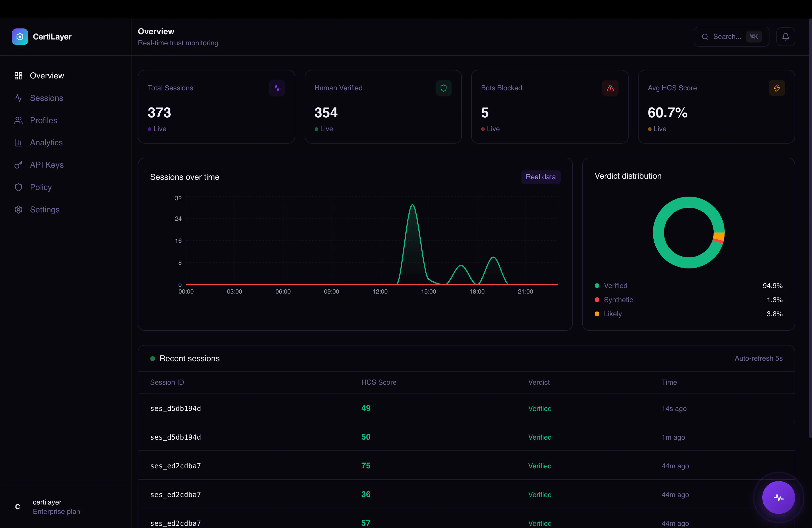Click the Human Verified value 354
This screenshot has width=812, height=528.
(x=326, y=113)
